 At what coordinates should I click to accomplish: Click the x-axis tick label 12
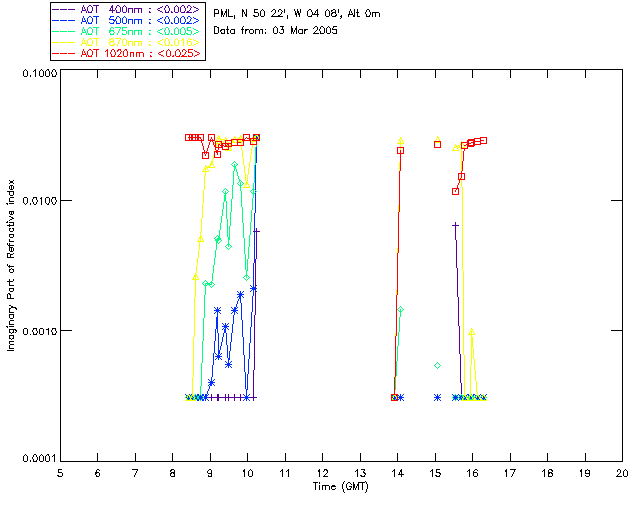[322, 473]
